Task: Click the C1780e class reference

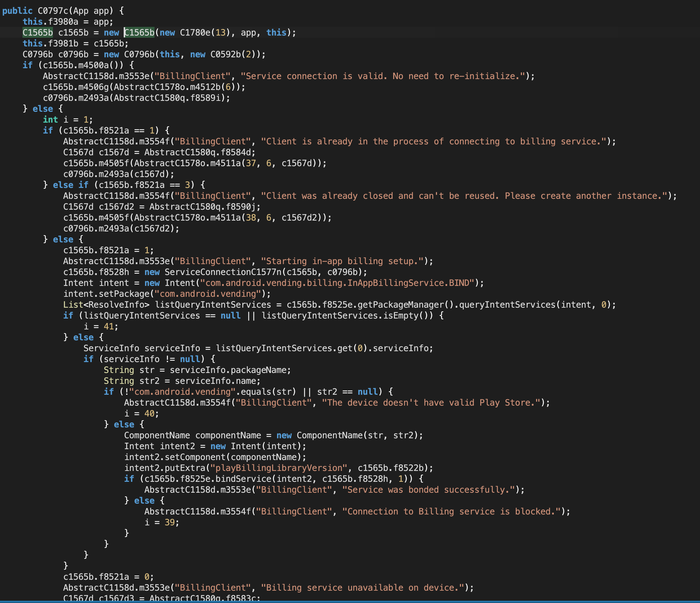Action: pyautogui.click(x=195, y=33)
